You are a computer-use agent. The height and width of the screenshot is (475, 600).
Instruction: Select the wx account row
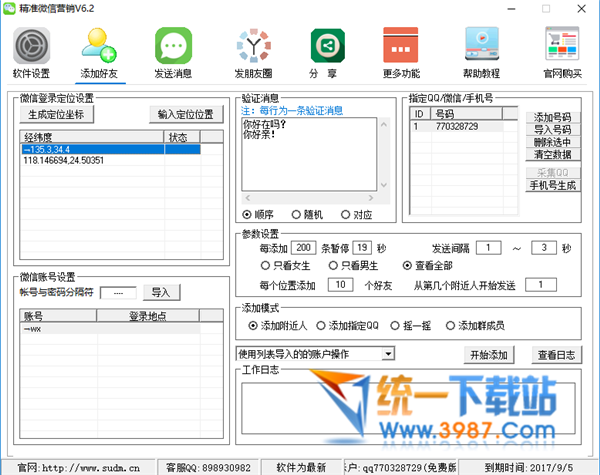pos(111,329)
